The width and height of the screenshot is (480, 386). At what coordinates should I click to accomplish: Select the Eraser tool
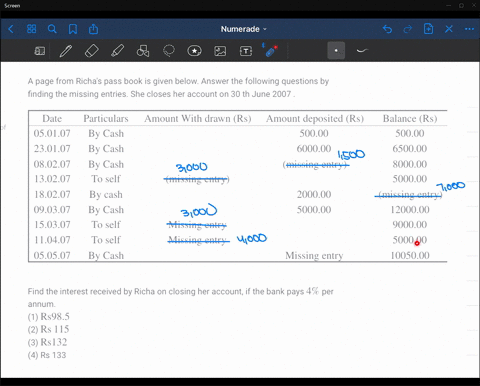[x=92, y=51]
